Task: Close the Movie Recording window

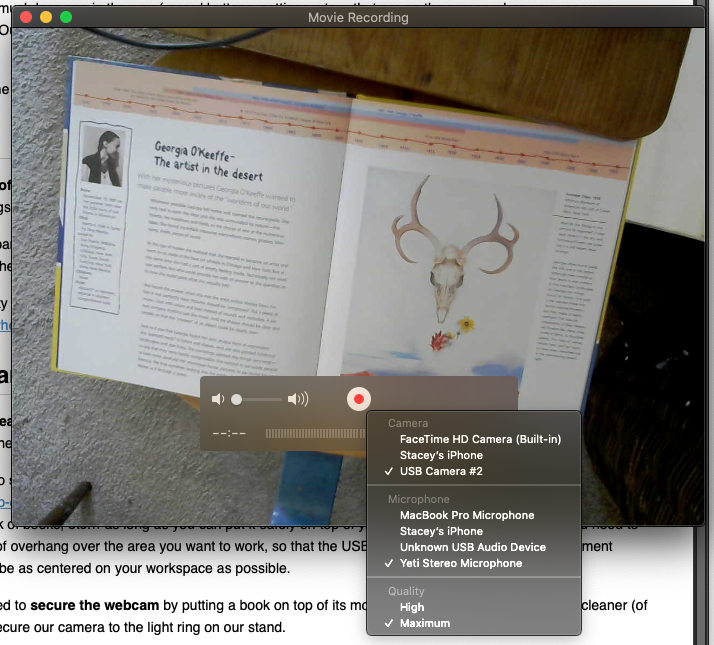Action: 26,17
